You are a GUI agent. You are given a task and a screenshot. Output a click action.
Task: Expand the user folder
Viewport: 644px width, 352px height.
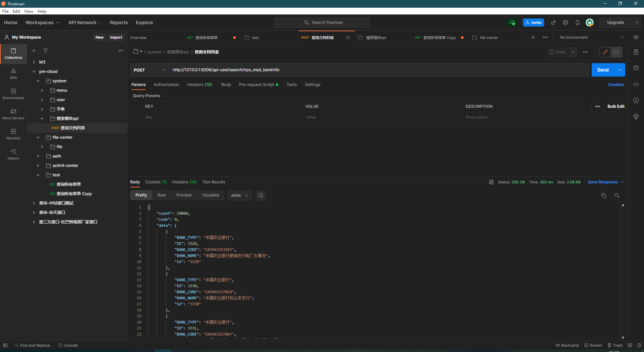[x=42, y=100]
